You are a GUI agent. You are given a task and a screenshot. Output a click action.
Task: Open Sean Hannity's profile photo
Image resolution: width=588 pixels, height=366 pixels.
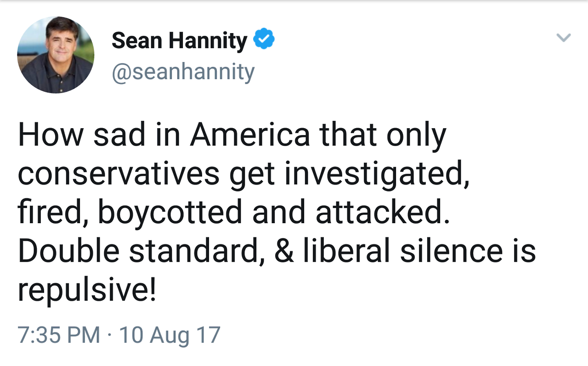[x=56, y=55]
